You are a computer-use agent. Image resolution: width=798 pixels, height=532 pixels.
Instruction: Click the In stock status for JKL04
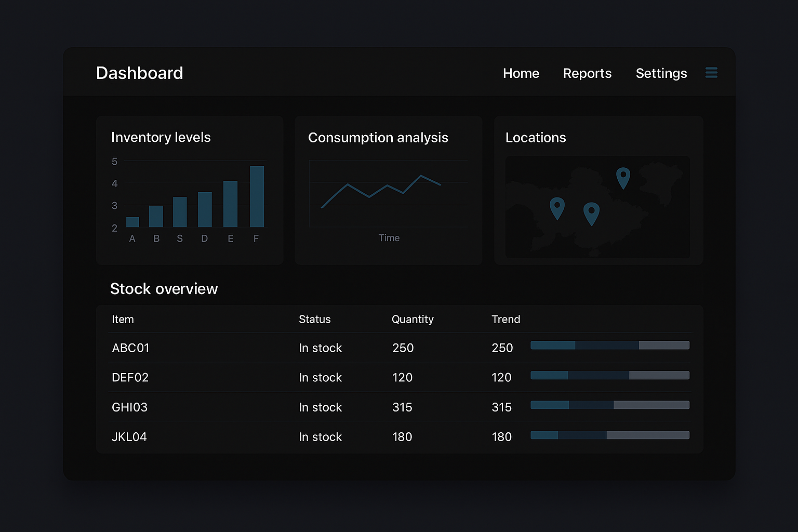pyautogui.click(x=320, y=437)
